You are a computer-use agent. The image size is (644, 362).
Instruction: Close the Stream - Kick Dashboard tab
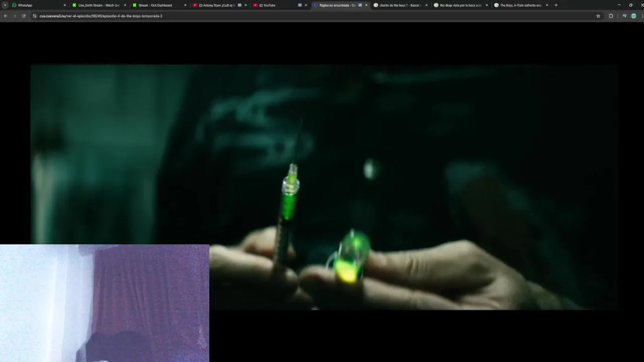tap(185, 5)
